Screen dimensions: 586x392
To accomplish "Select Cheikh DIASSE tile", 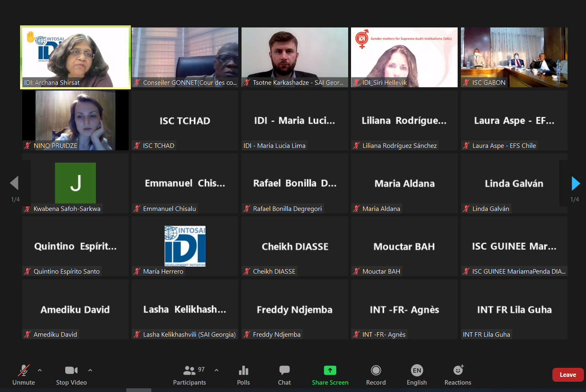I will (295, 246).
